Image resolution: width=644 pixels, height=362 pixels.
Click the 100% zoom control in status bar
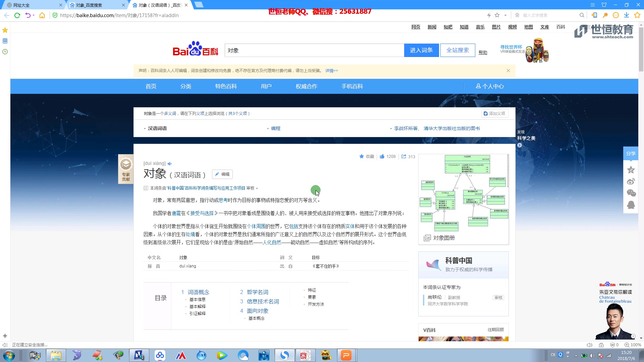click(633, 345)
